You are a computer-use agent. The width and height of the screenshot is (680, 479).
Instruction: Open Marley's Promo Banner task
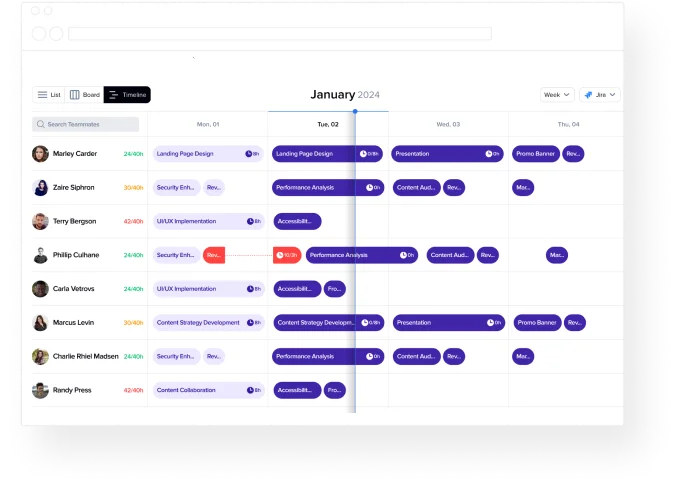click(536, 154)
